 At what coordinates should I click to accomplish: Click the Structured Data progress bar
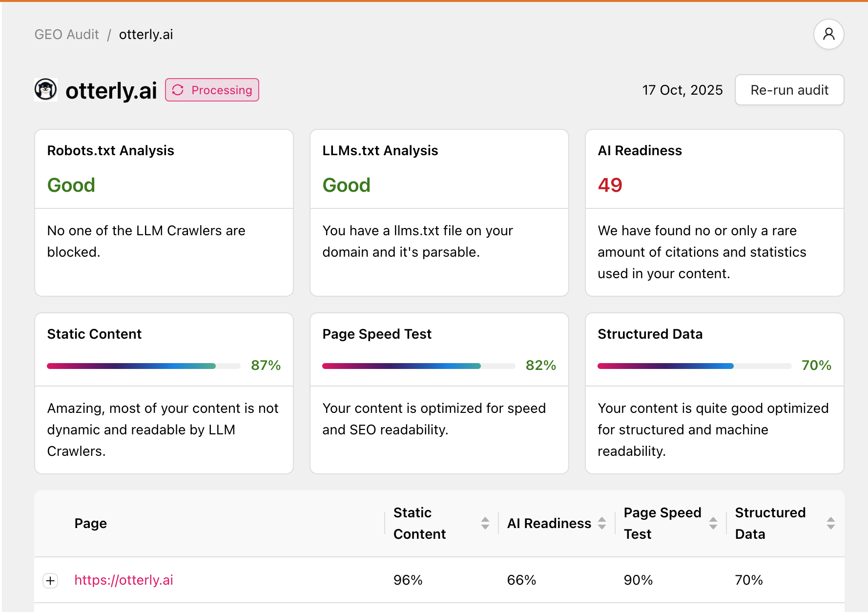[694, 366]
